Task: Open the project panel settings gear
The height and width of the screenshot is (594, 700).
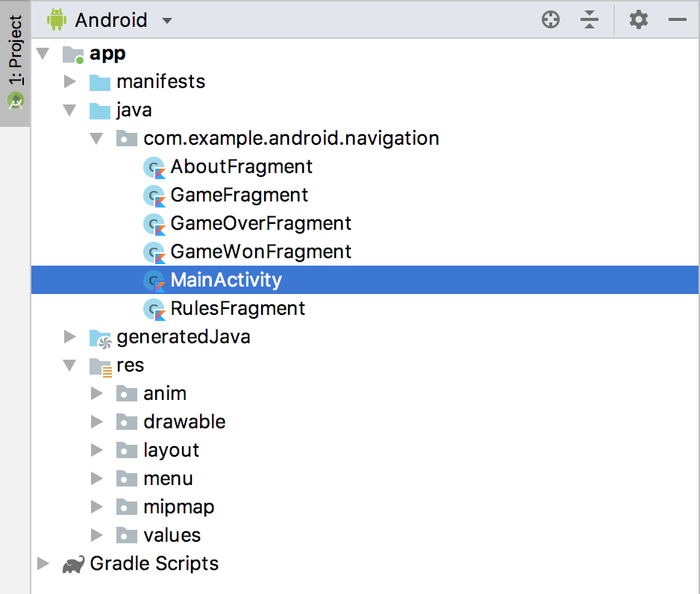Action: (x=639, y=20)
